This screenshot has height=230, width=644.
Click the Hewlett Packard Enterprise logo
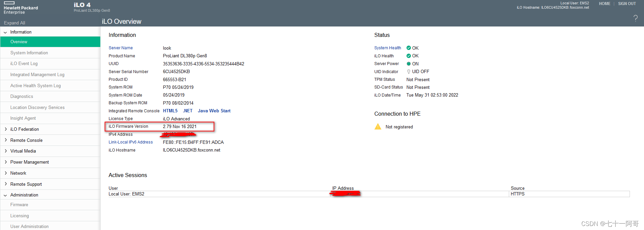point(21,8)
